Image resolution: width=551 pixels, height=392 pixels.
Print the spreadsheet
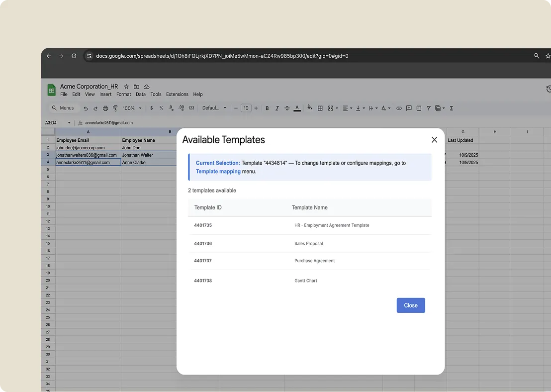click(105, 108)
